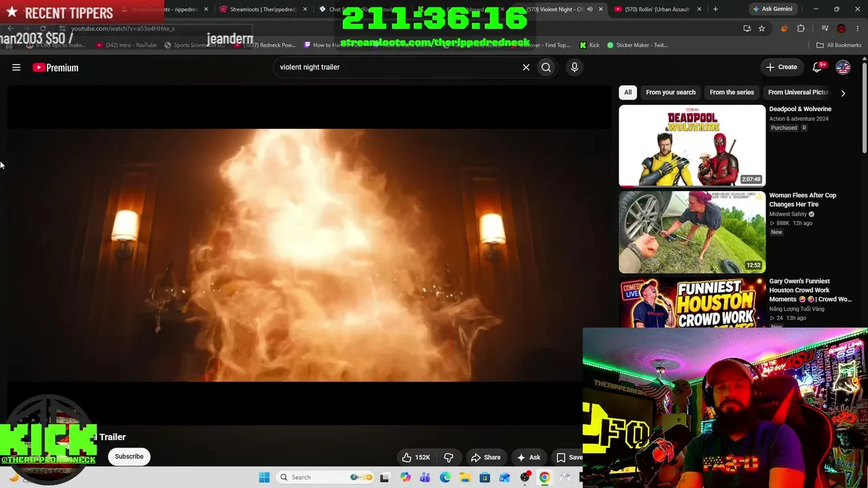Open Task View on the taskbar
The height and width of the screenshot is (488, 868).
(385, 477)
